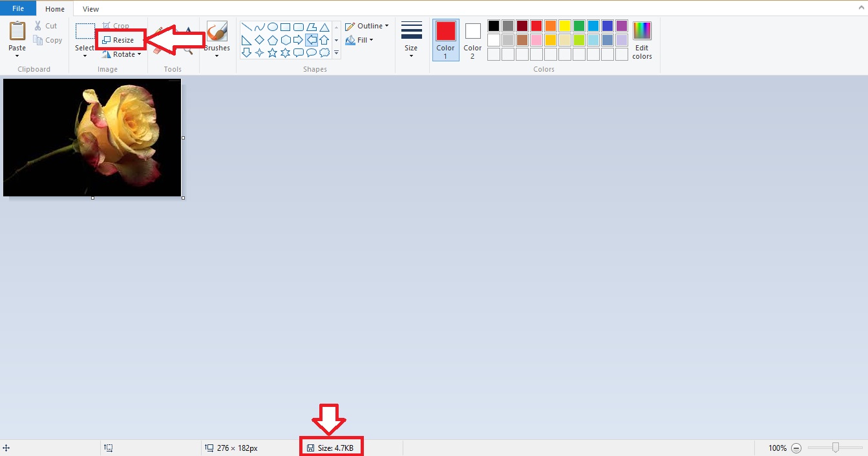Click the rose image on canvas

pos(92,137)
